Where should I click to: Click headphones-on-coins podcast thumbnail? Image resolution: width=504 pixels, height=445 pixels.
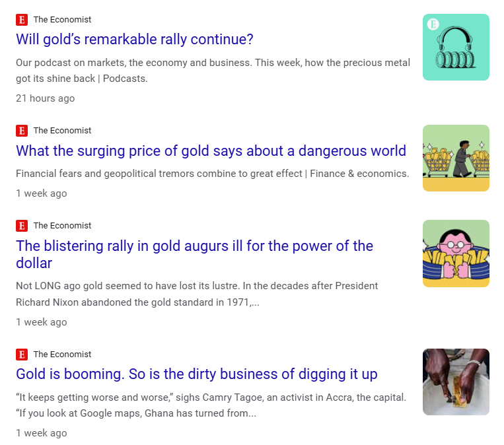point(456,47)
